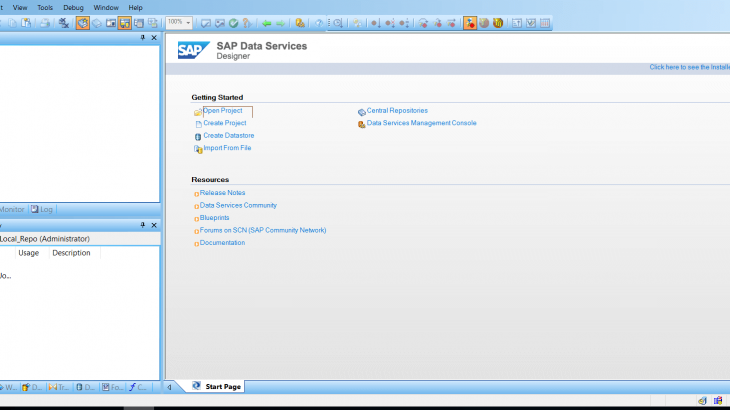The image size is (730, 410).
Task: Toggle the highlighted red-dot breakpoint icon
Action: tap(470, 23)
